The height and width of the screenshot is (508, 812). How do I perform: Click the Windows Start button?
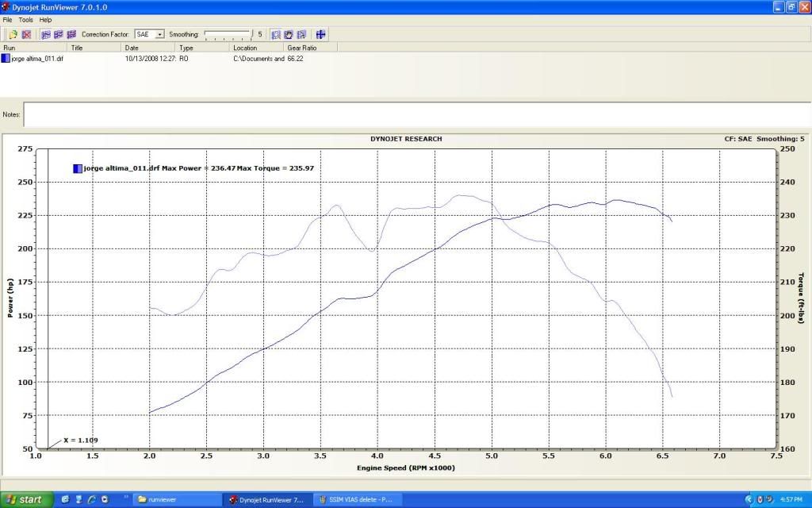(x=26, y=499)
